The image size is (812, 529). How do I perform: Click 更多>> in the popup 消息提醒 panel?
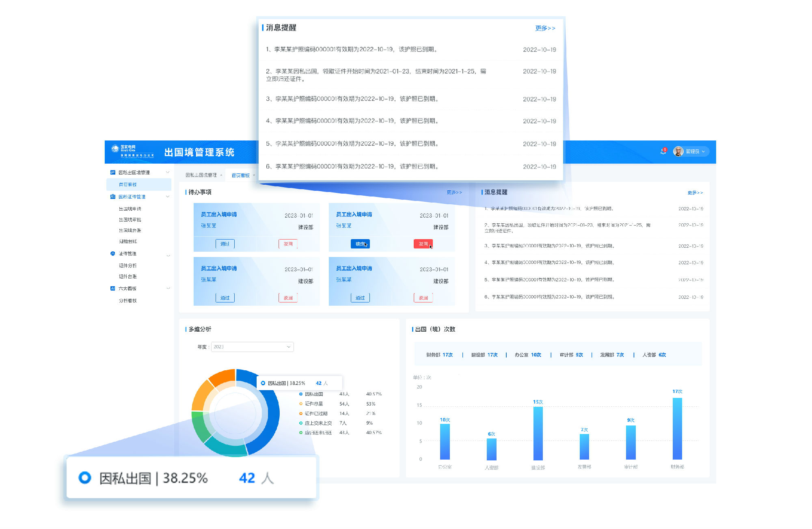point(545,28)
